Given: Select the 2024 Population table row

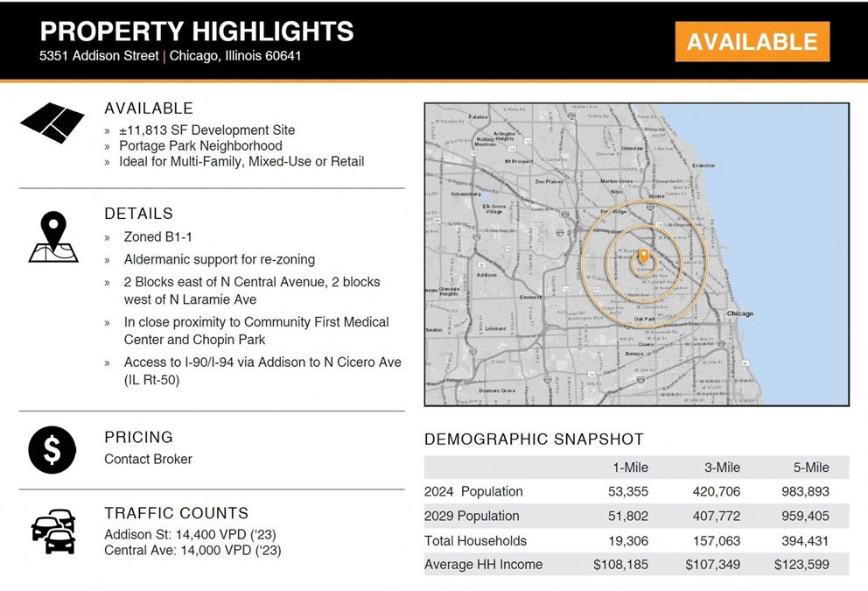Looking at the screenshot, I should pyautogui.click(x=472, y=491).
